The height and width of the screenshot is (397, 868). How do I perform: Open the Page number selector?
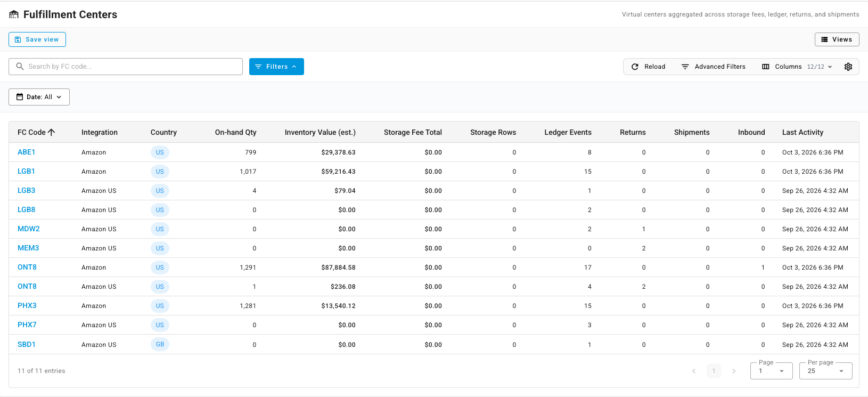[x=771, y=371]
